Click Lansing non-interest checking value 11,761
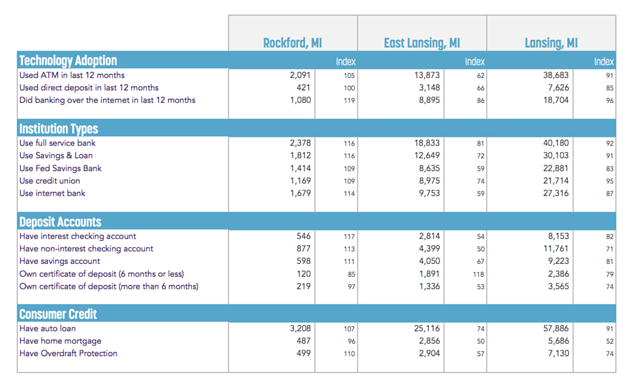This screenshot has height=382, width=640. tap(556, 249)
